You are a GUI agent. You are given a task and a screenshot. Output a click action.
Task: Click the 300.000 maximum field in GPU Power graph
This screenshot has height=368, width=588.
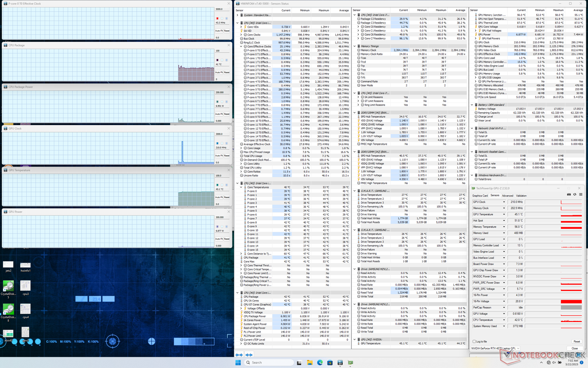click(x=222, y=217)
